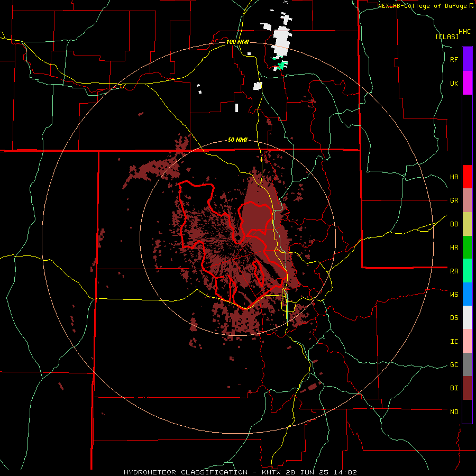Screen dimensions: 476x476
Task: Click the Hydrometeor Classification KMTX title text
Action: (240, 472)
